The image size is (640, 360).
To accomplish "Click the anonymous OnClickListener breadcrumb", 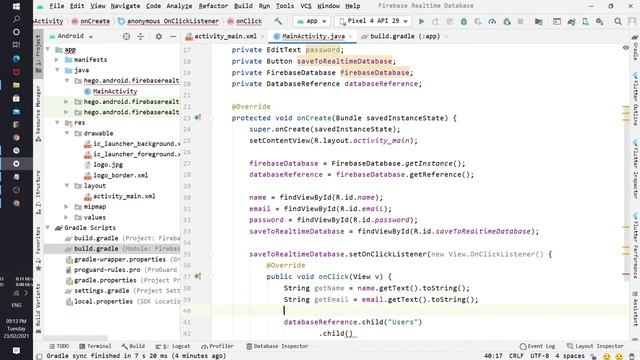I will pyautogui.click(x=168, y=21).
